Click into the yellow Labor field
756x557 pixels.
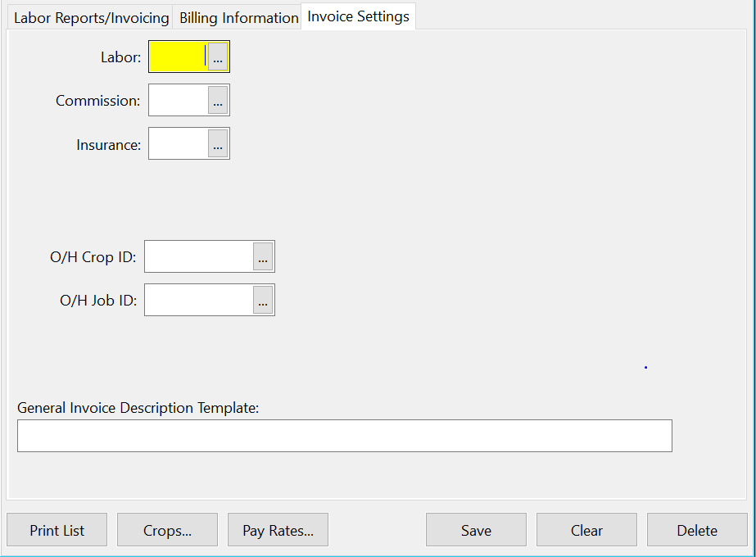click(x=178, y=57)
